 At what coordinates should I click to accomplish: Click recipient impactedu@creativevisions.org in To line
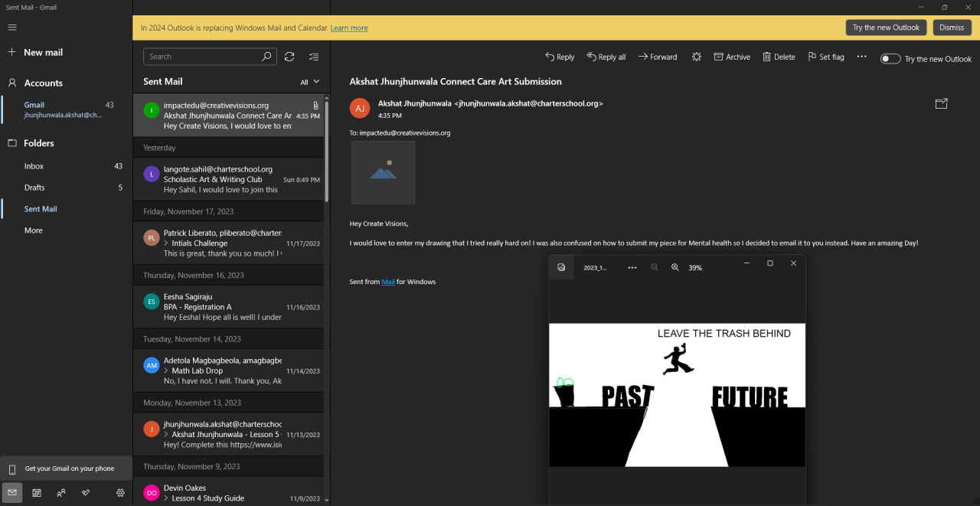(405, 132)
